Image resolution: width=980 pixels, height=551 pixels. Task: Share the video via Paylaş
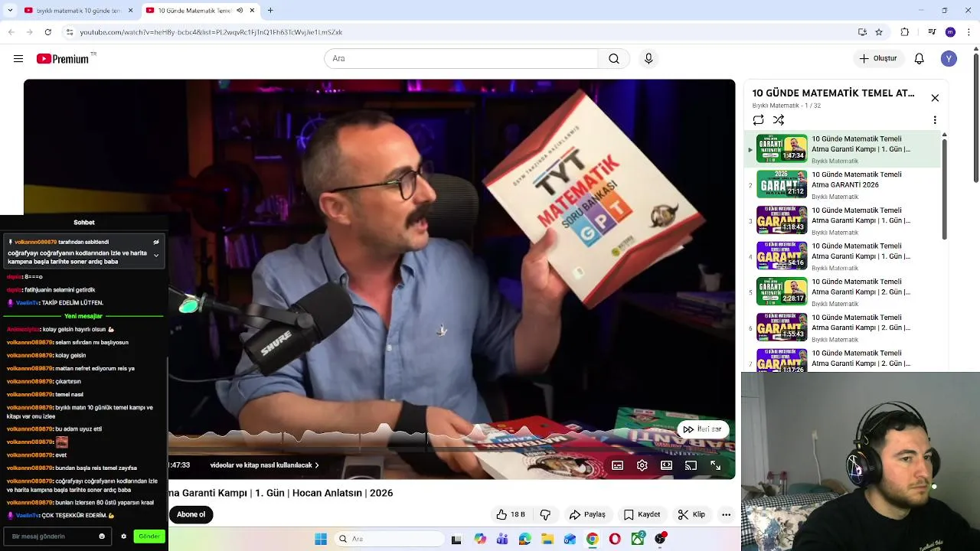(x=587, y=514)
